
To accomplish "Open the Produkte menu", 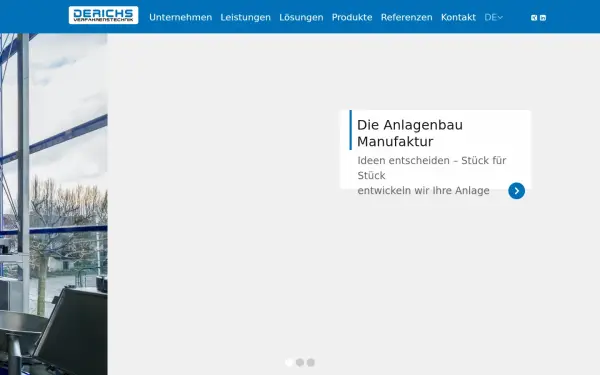I will [x=352, y=17].
